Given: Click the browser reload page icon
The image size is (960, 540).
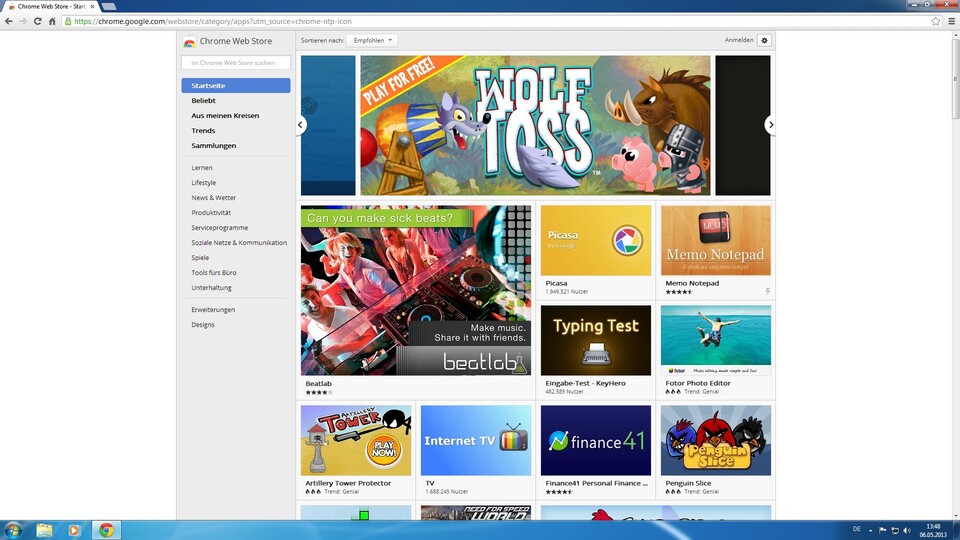Looking at the screenshot, I should point(37,21).
